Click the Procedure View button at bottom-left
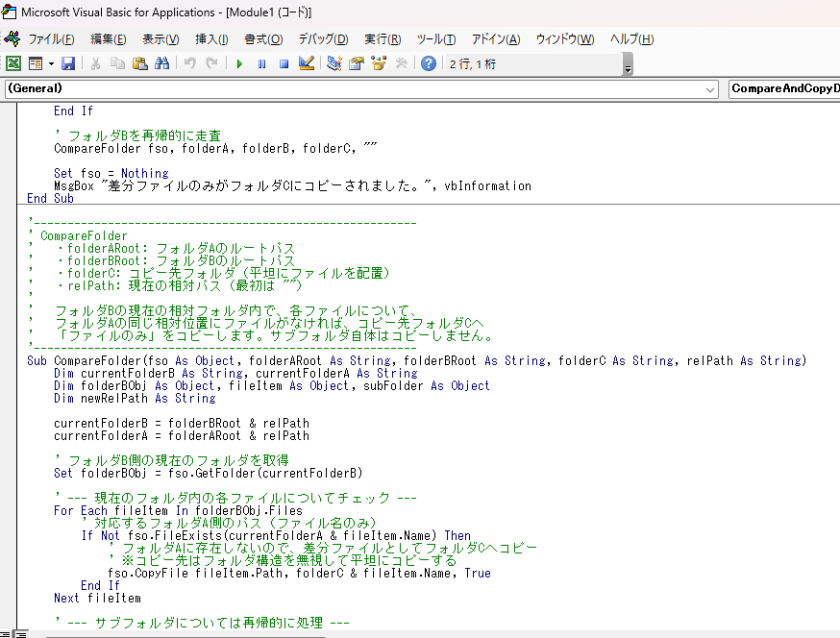 (x=5, y=634)
